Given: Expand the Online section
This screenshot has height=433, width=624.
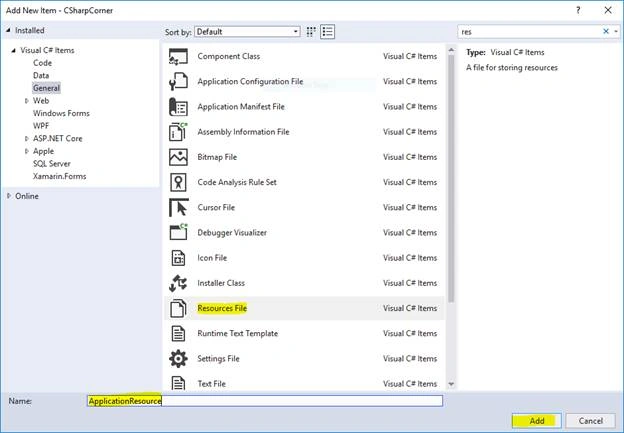Looking at the screenshot, I should click(9, 196).
